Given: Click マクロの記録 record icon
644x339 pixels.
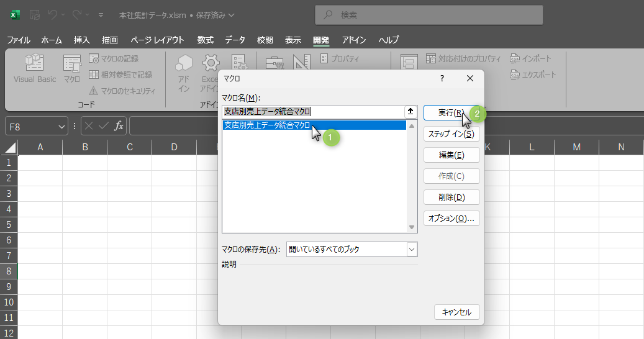Looking at the screenshot, I should [94, 58].
